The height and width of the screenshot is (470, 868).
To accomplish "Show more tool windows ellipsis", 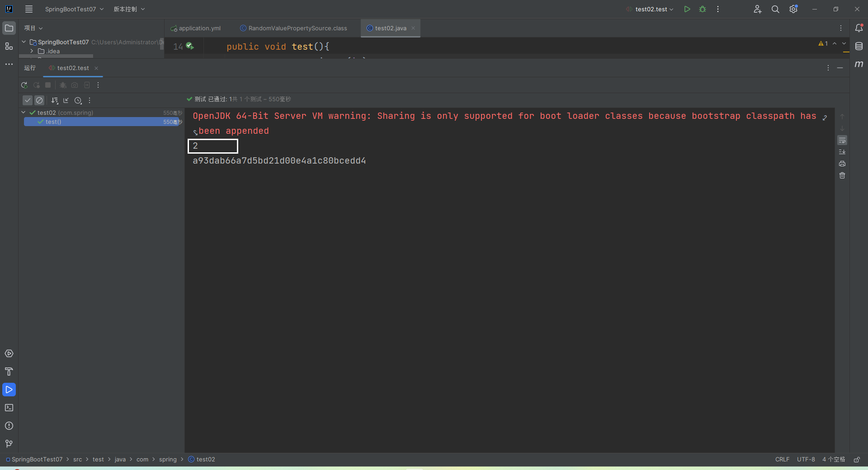I will 9,64.
